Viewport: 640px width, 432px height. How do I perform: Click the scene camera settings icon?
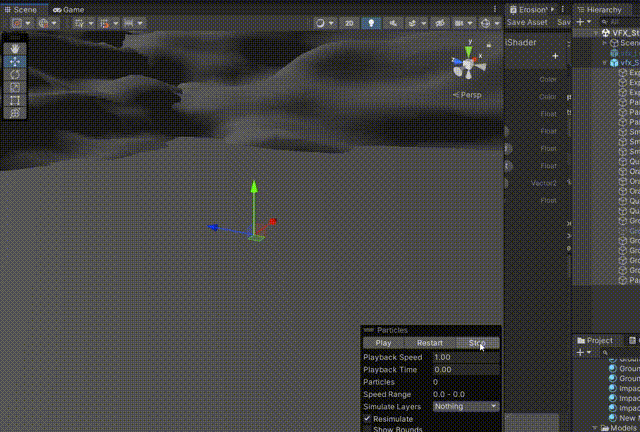coord(459,23)
